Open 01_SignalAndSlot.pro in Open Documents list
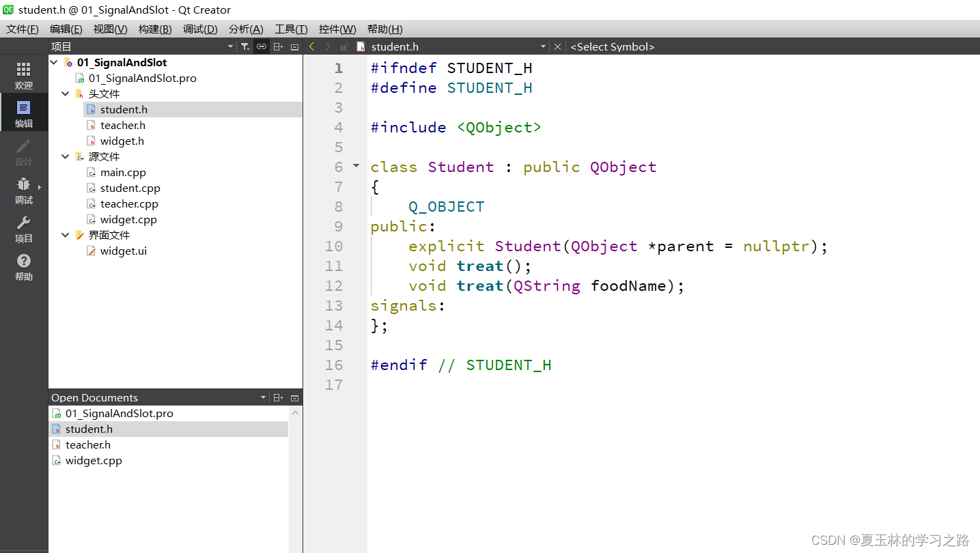The width and height of the screenshot is (980, 553). 119,413
